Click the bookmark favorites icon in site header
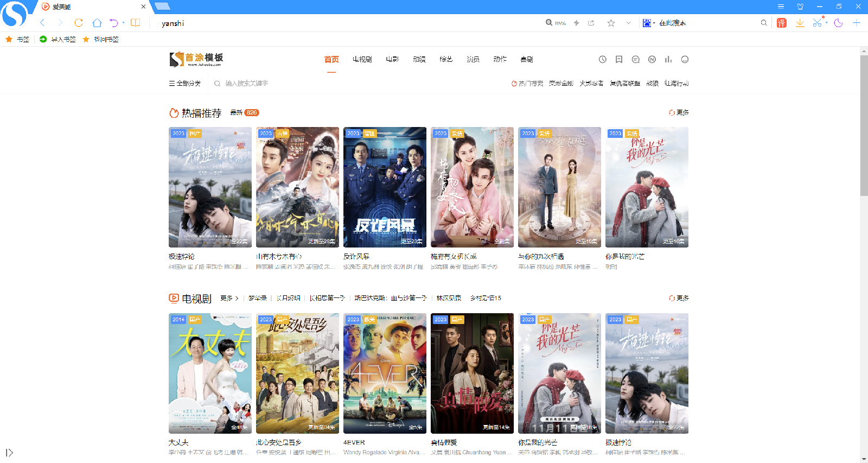 coord(619,60)
